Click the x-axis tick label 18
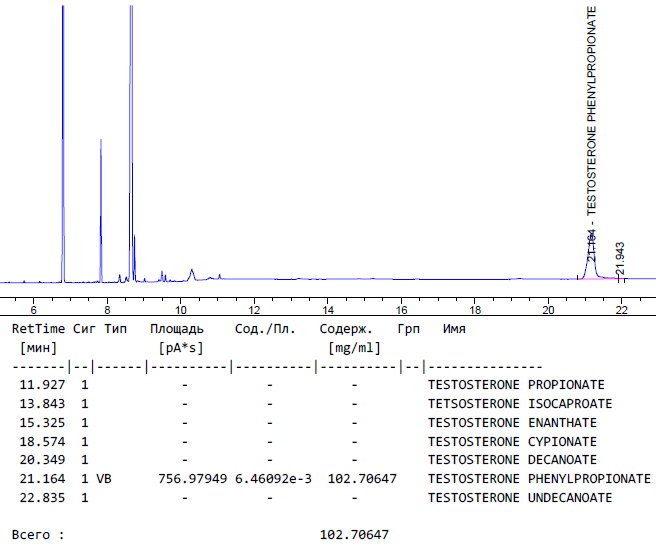 [474, 310]
